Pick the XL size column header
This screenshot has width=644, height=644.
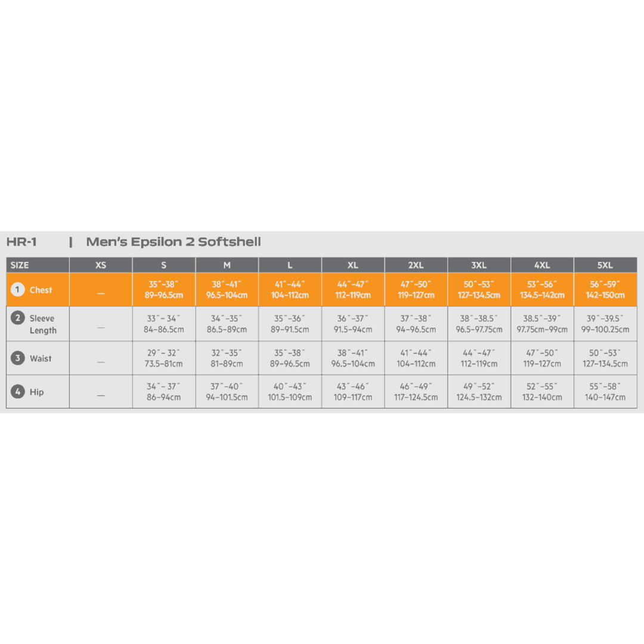[353, 265]
